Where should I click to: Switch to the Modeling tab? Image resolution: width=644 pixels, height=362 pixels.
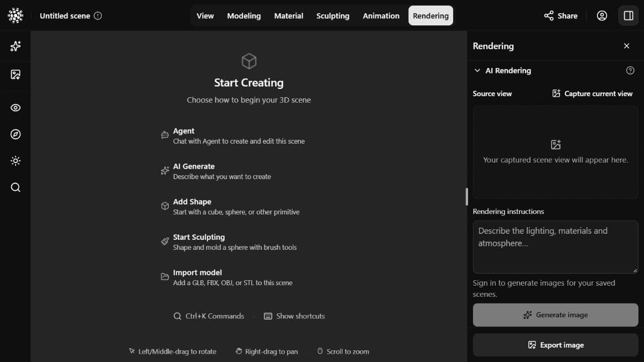(243, 15)
